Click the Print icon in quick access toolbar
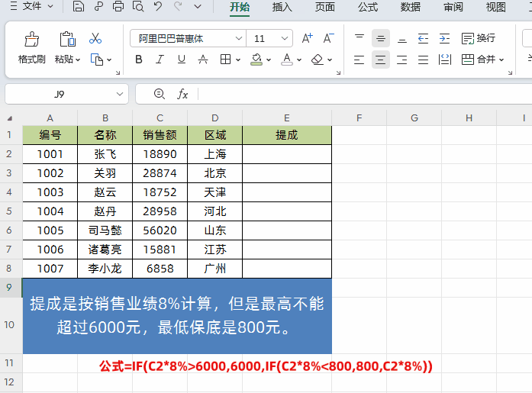532x393 pixels. click(118, 6)
